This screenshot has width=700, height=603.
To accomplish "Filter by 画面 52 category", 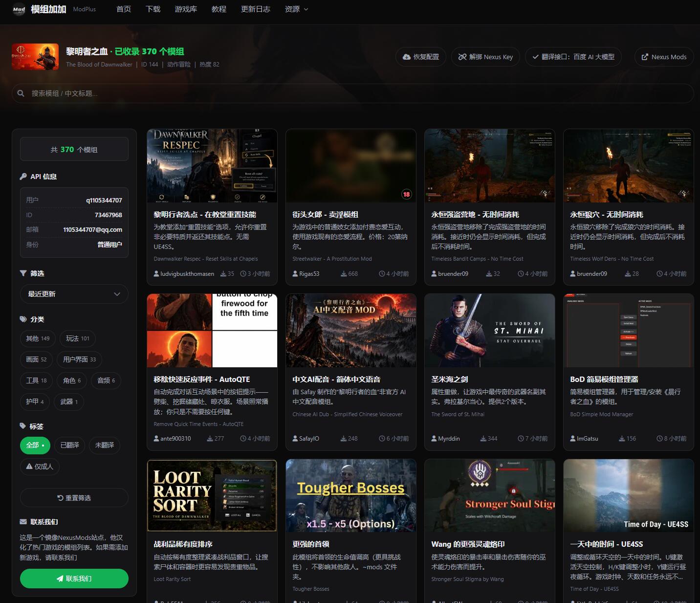I will click(x=36, y=359).
